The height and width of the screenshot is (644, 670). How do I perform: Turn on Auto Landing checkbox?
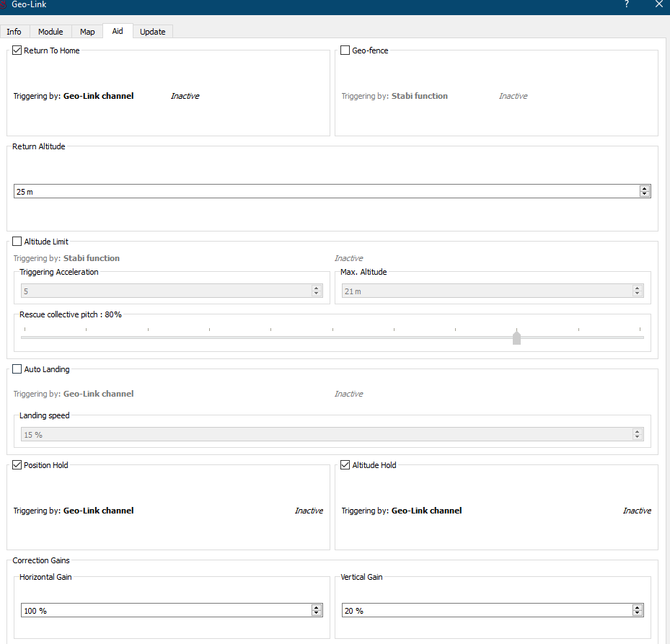(17, 369)
